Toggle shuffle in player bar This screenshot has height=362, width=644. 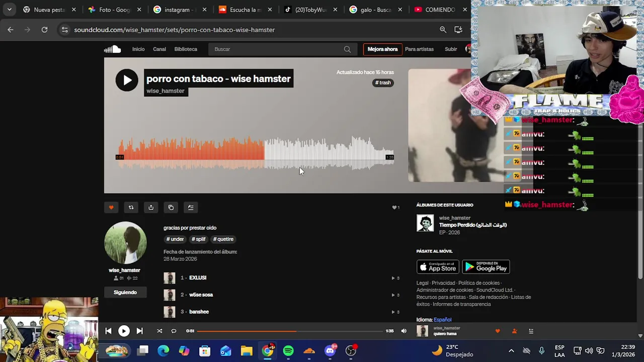159,331
